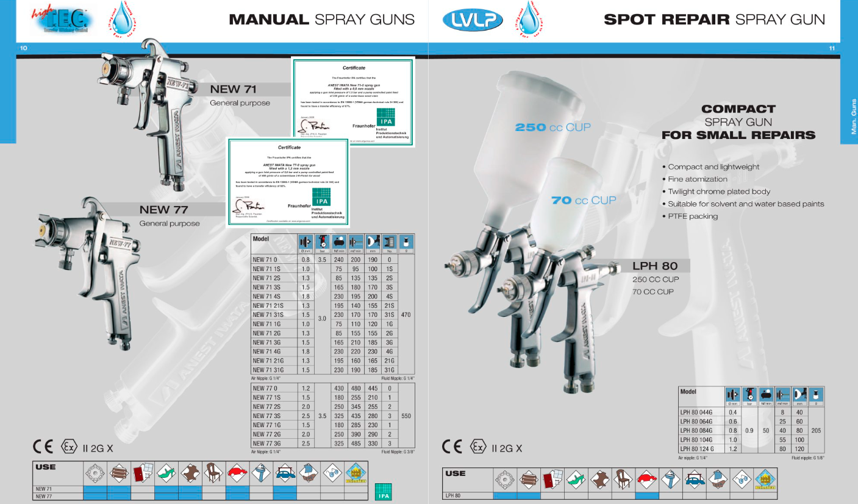This screenshot has width=858, height=504.
Task: Click the NEW 77 2G model row
Action: [x=333, y=434]
